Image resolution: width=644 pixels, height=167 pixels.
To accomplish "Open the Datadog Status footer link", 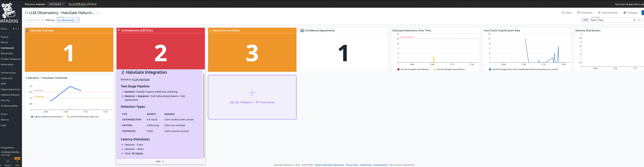I will [x=381, y=165].
